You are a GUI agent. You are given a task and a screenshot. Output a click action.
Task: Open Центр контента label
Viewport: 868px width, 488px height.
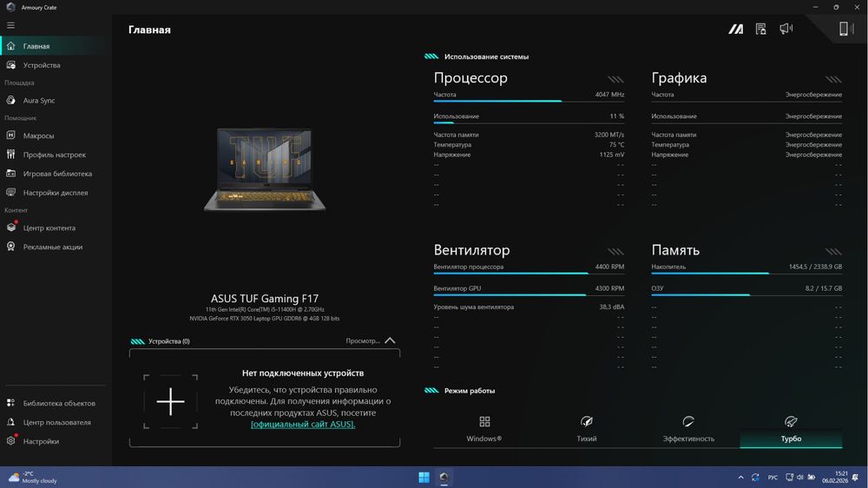click(x=49, y=228)
